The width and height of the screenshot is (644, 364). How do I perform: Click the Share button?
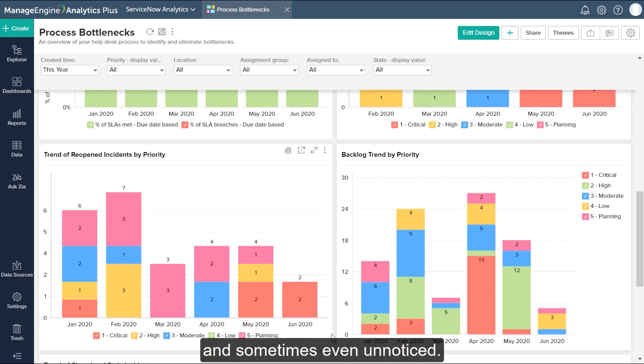(x=533, y=33)
